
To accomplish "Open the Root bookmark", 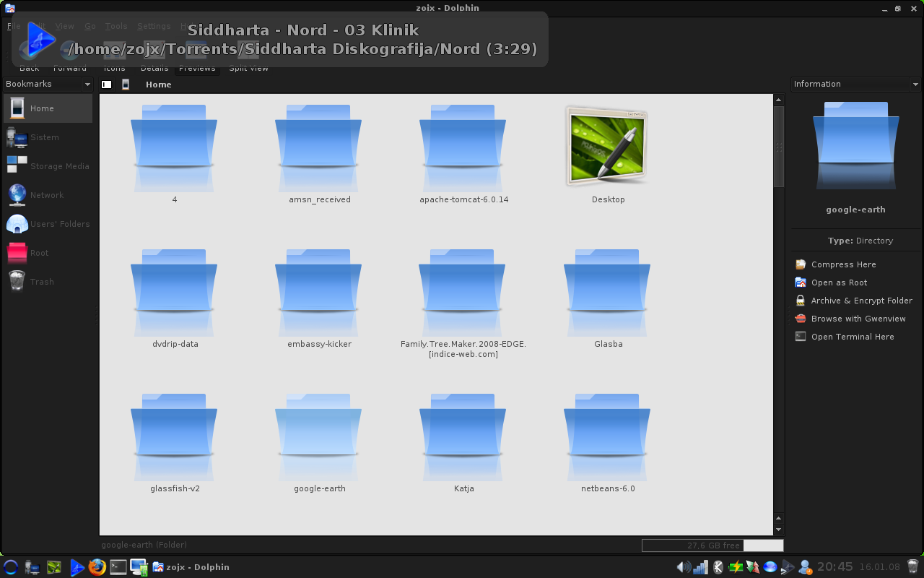I will click(48, 253).
